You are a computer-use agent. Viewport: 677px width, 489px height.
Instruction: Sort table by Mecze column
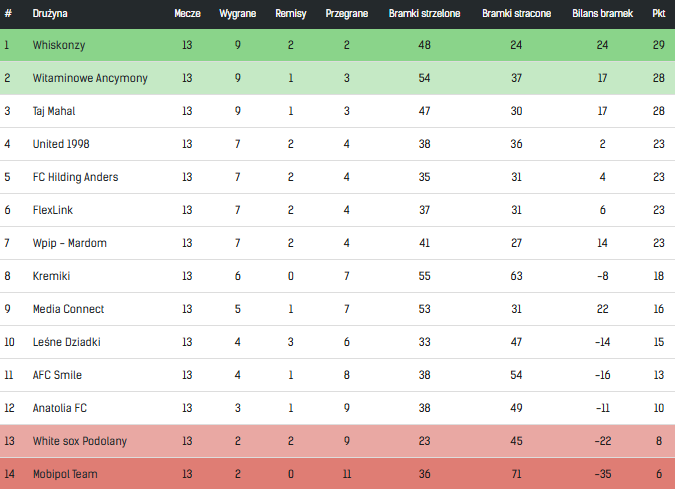(x=187, y=14)
